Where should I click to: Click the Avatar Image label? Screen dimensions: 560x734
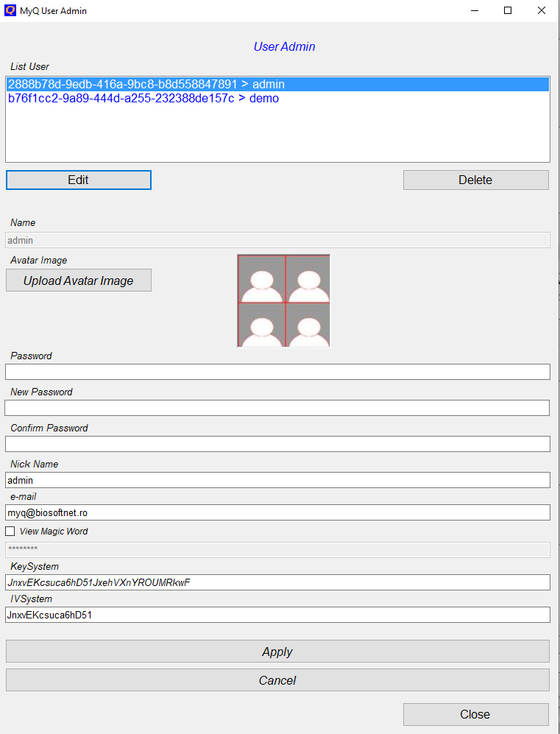click(39, 261)
